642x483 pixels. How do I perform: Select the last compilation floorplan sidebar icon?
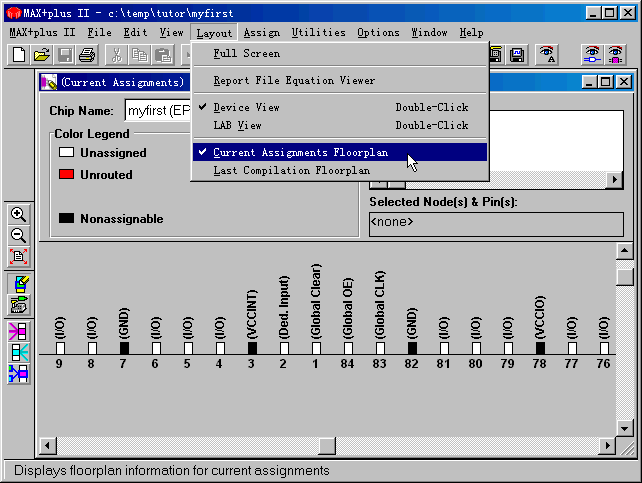click(x=18, y=305)
